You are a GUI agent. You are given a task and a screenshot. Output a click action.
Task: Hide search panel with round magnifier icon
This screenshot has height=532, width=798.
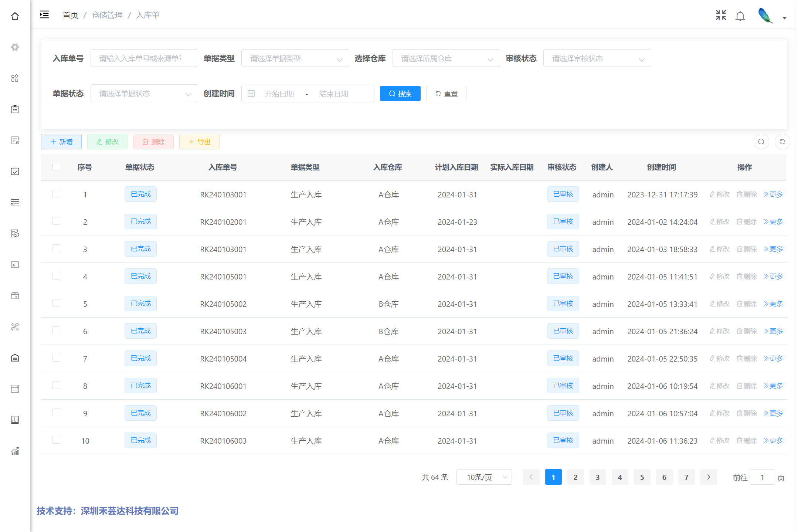(761, 142)
